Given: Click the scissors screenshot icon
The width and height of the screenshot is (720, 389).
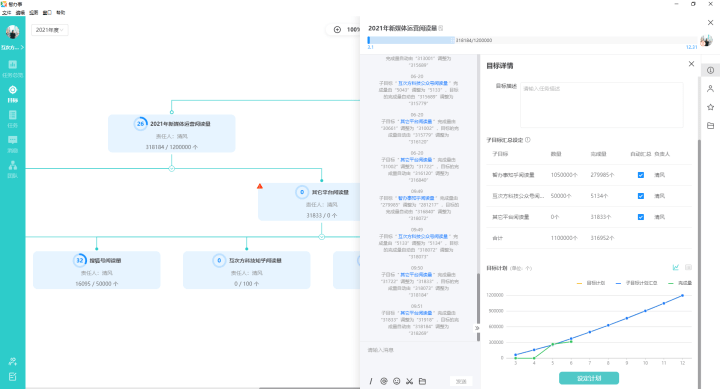Looking at the screenshot, I should [410, 381].
